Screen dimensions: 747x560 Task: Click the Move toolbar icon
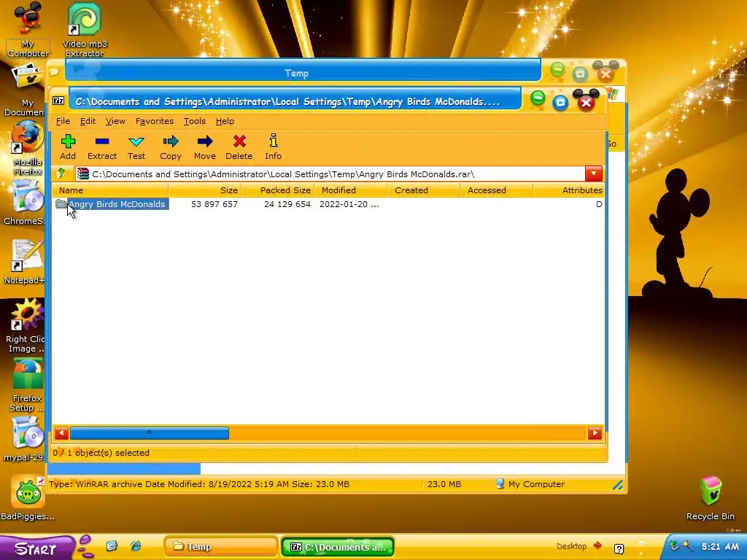205,147
